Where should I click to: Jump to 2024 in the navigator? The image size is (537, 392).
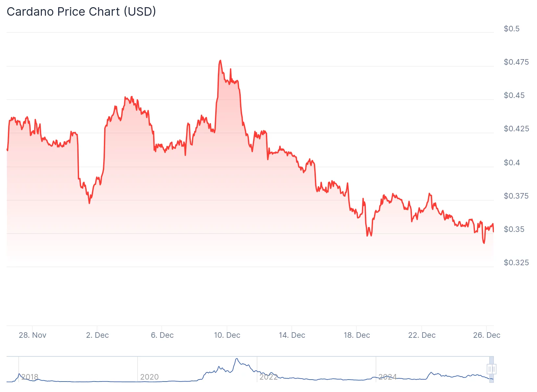[x=387, y=377]
